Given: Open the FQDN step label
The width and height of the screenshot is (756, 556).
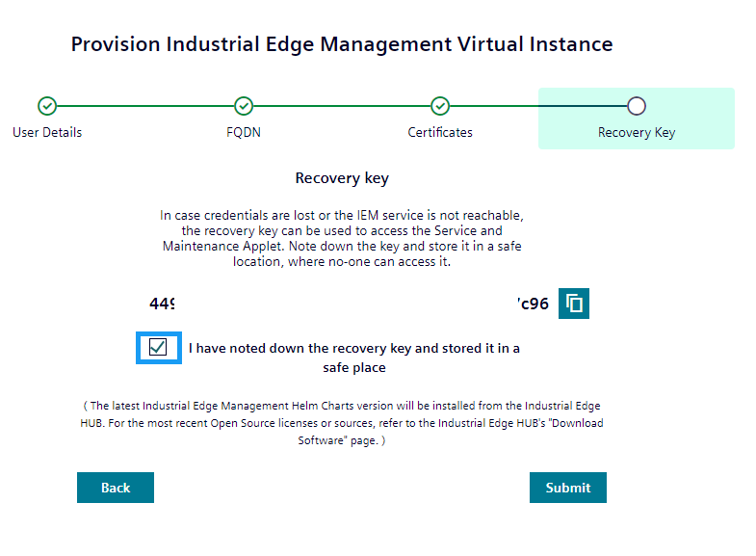Looking at the screenshot, I should 244,132.
